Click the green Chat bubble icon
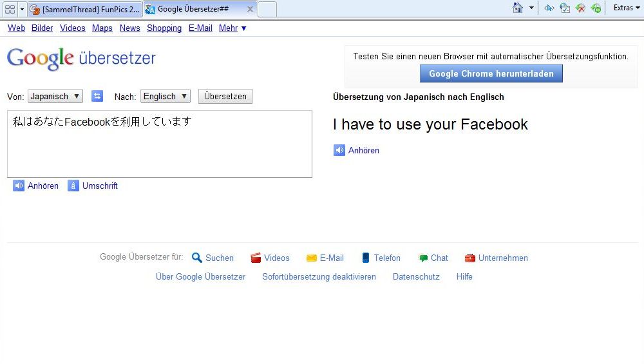Image resolution: width=644 pixels, height=364 pixels. point(423,258)
